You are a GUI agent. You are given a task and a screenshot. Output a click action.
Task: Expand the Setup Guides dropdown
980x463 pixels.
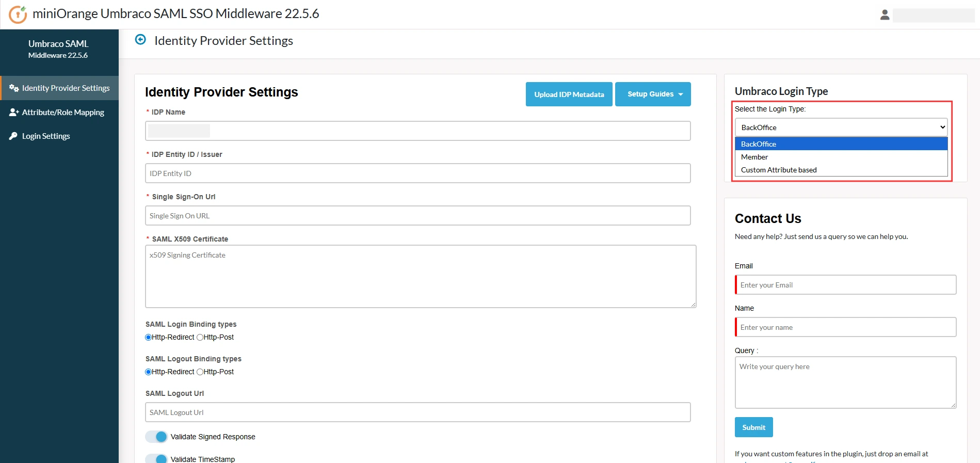click(x=653, y=94)
